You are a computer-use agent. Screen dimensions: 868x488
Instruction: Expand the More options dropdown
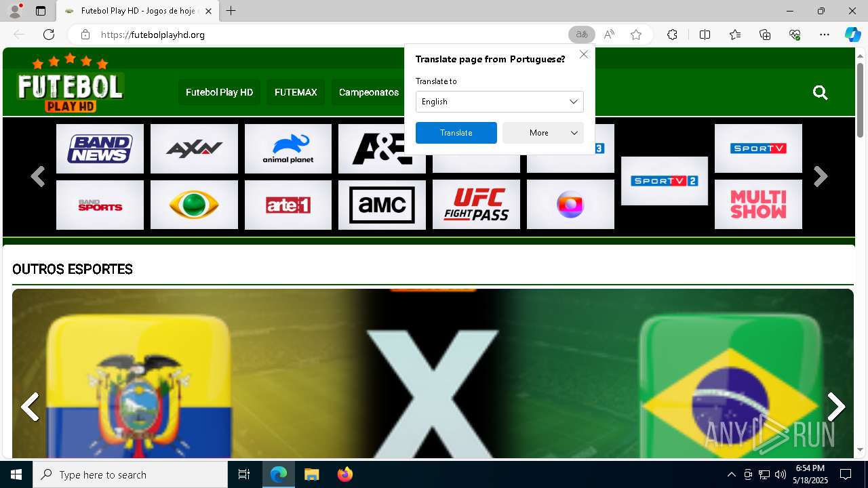tap(543, 133)
